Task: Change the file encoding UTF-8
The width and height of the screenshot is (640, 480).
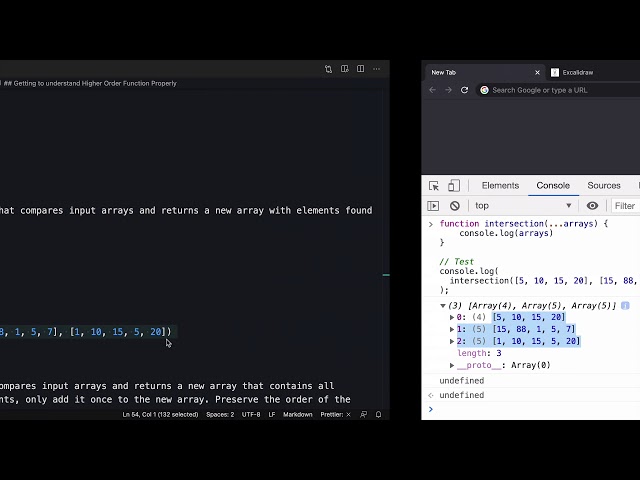Action: click(251, 414)
